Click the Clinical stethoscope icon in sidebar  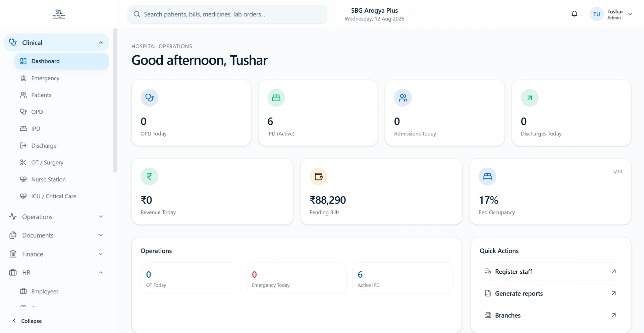pyautogui.click(x=13, y=42)
